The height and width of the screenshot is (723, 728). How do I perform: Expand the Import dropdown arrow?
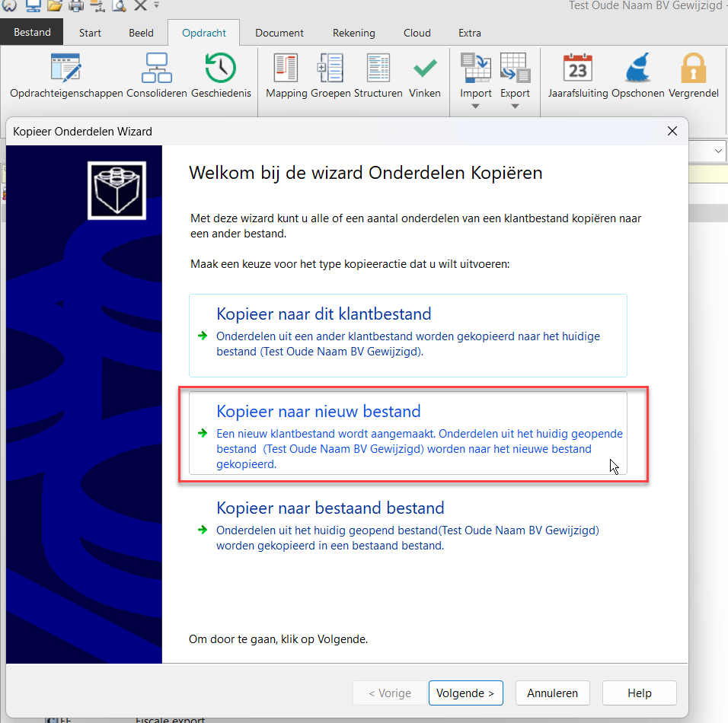tap(475, 107)
